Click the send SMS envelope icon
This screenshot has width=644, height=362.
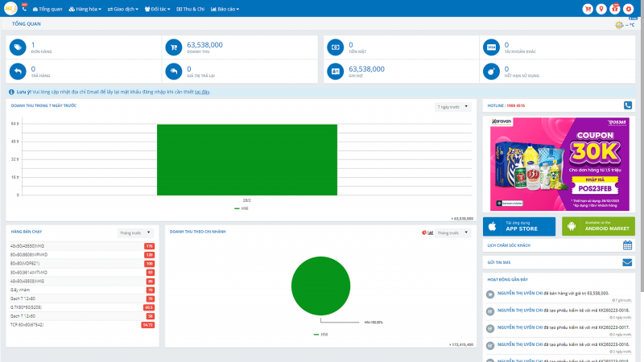(627, 262)
